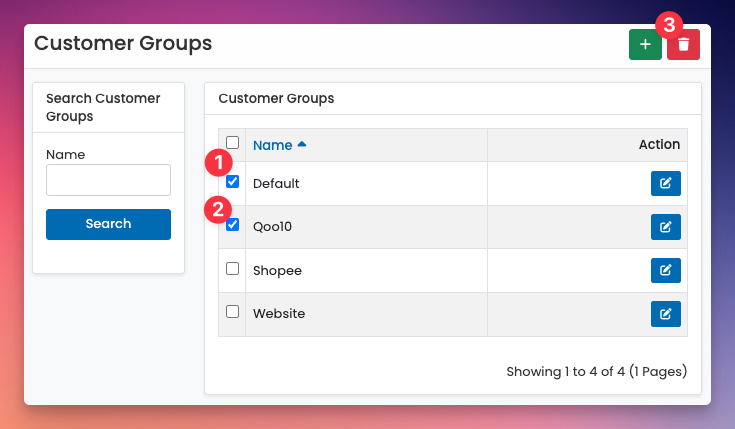Click the Action column header
This screenshot has height=429, width=735.
point(659,145)
